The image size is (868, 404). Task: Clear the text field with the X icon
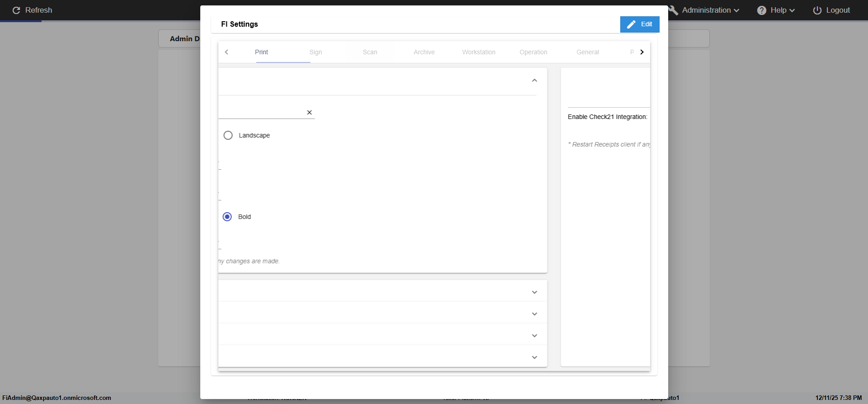pos(309,113)
